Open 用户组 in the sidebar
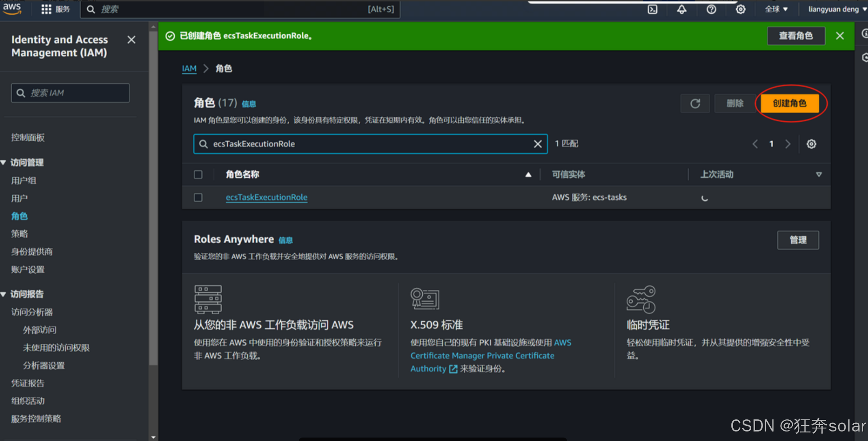The image size is (868, 441). (24, 181)
